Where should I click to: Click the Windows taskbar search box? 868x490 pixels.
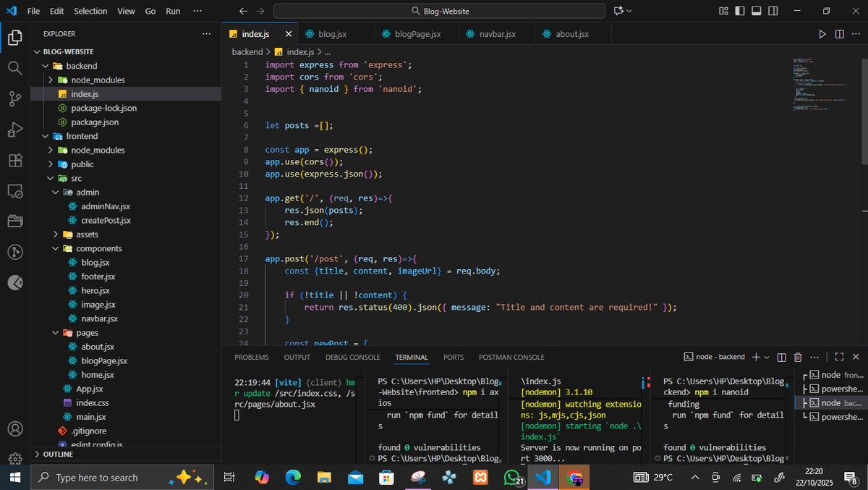click(123, 477)
